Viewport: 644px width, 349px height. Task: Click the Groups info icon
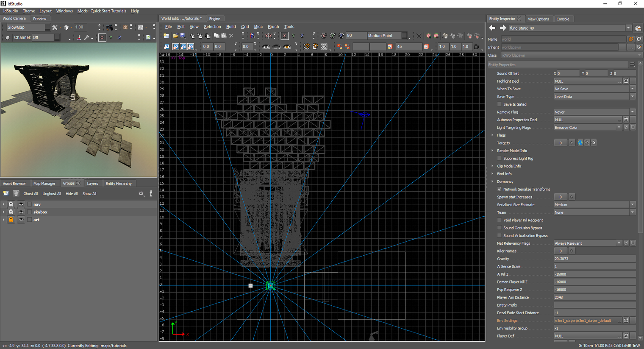pos(151,193)
